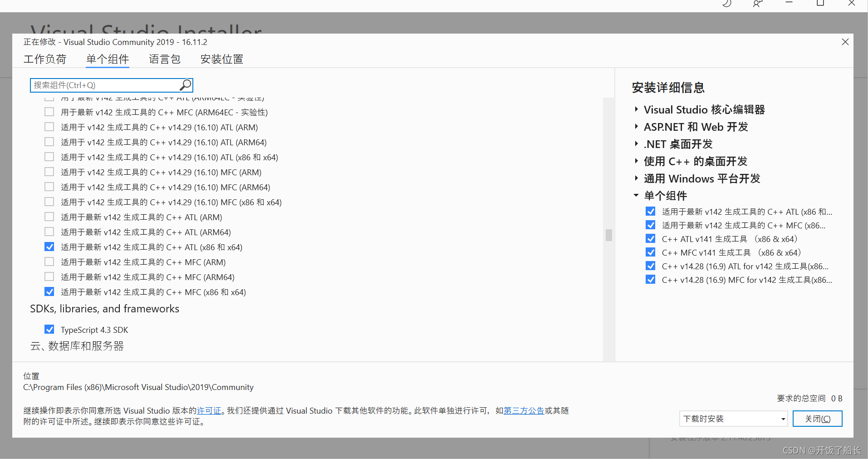Switch to the 工作负荷 tab
The height and width of the screenshot is (459, 868).
pos(45,59)
